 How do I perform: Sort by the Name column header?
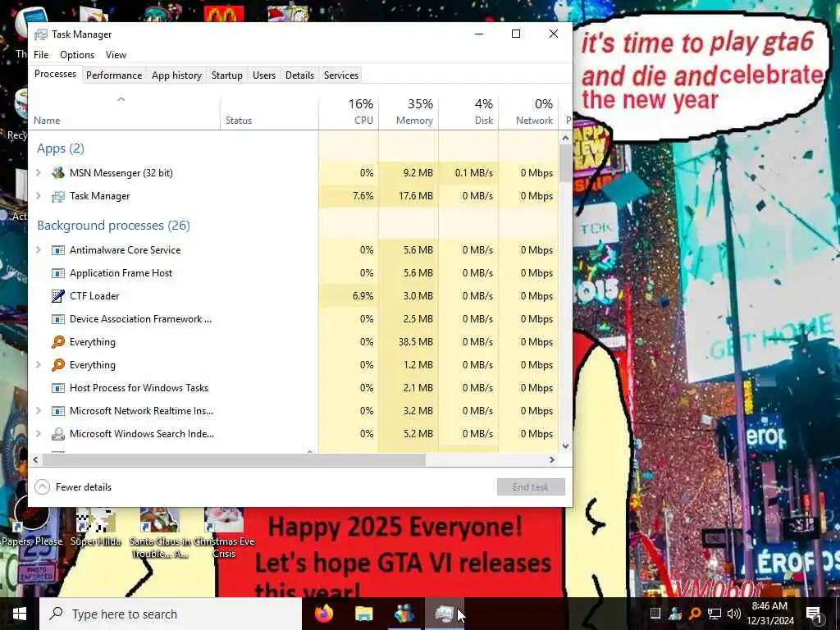point(125,112)
